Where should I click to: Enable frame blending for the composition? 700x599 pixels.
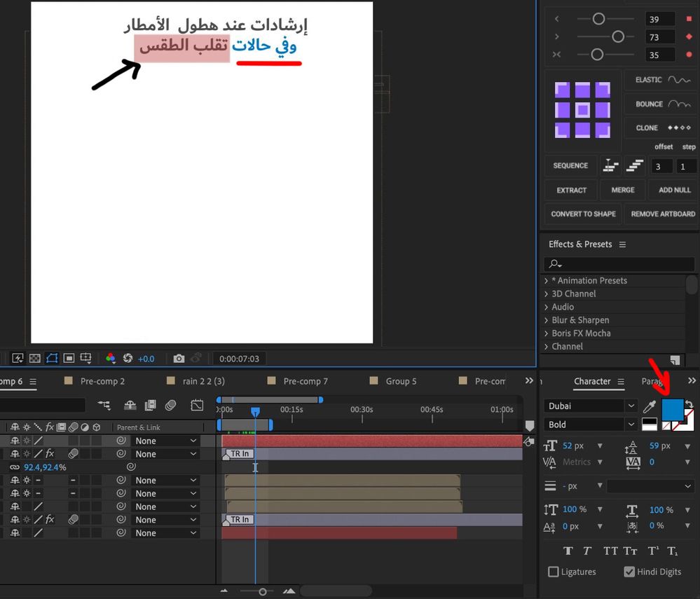click(151, 405)
